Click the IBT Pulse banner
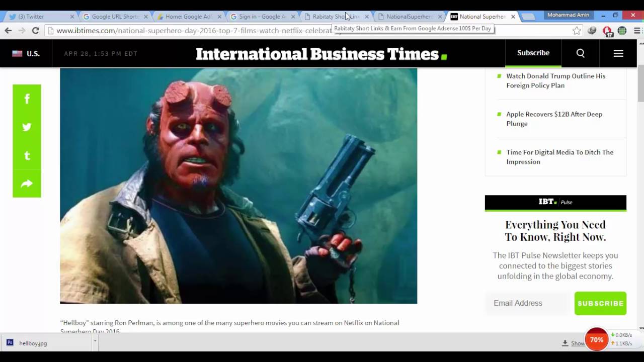This screenshot has width=644, height=362. pos(555,202)
